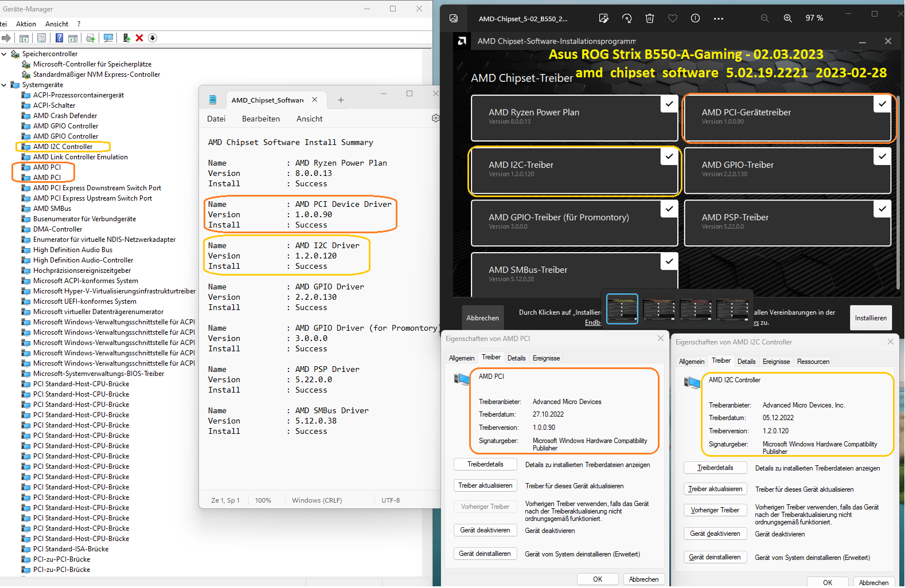Switch to Ressourcen tab in I2C Controller properties

(x=813, y=362)
